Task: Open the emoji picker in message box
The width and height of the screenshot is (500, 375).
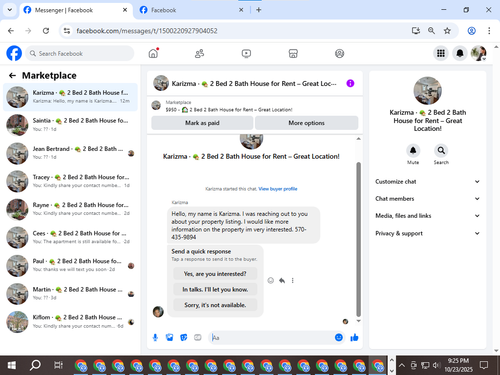Action: pyautogui.click(x=339, y=338)
